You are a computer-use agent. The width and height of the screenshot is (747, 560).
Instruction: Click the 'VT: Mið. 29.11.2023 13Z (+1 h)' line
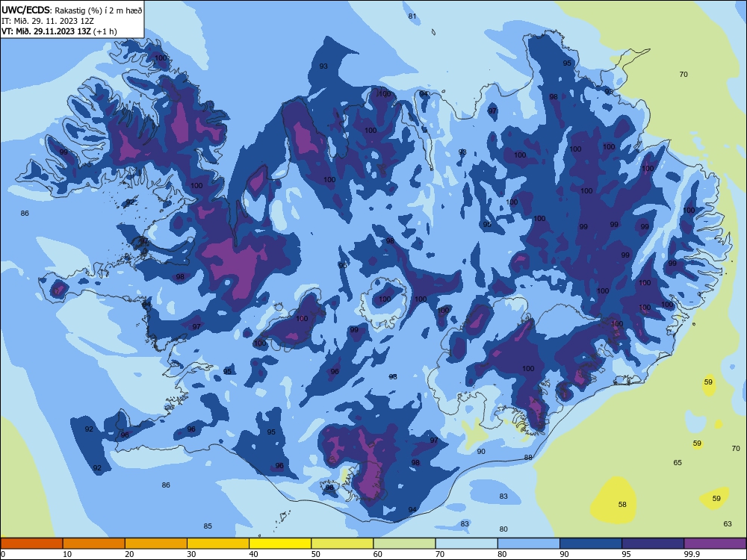click(x=59, y=31)
